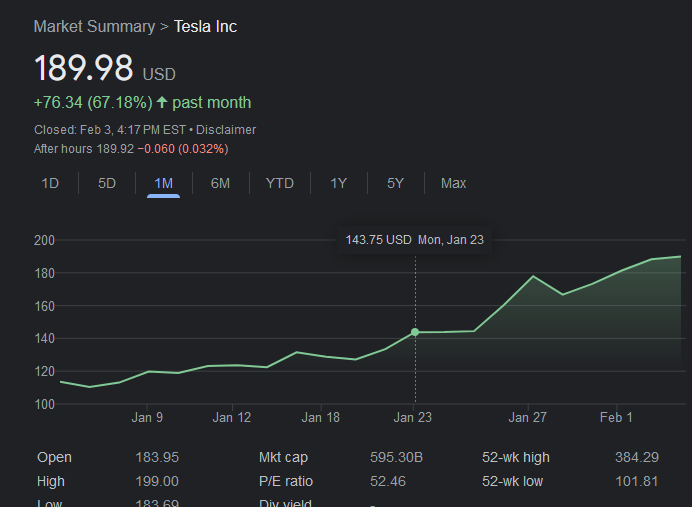Viewport: 692px width, 507px height.
Task: Click the Closed: Feb 3 timestamp text
Action: coord(110,130)
